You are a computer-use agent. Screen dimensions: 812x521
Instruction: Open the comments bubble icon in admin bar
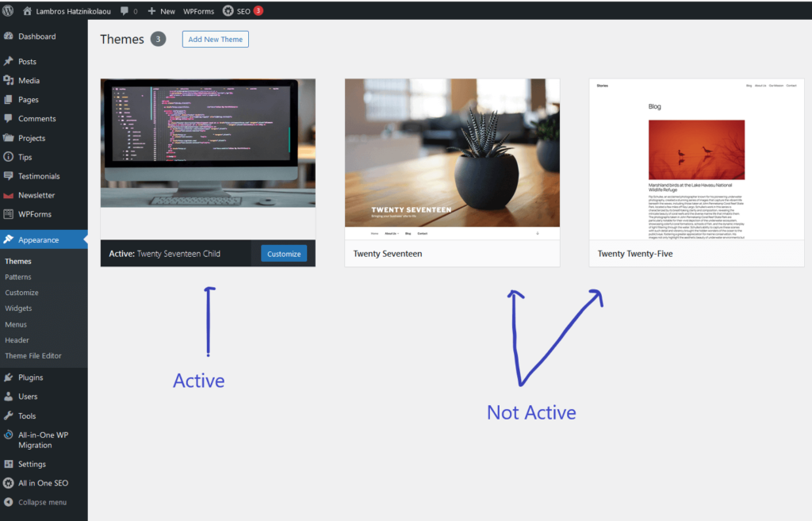[125, 11]
